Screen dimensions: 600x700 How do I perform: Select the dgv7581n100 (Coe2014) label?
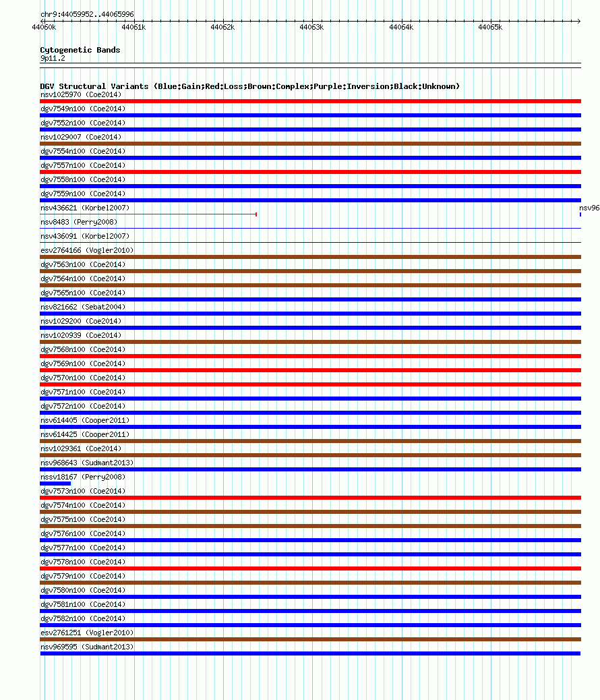click(x=83, y=604)
